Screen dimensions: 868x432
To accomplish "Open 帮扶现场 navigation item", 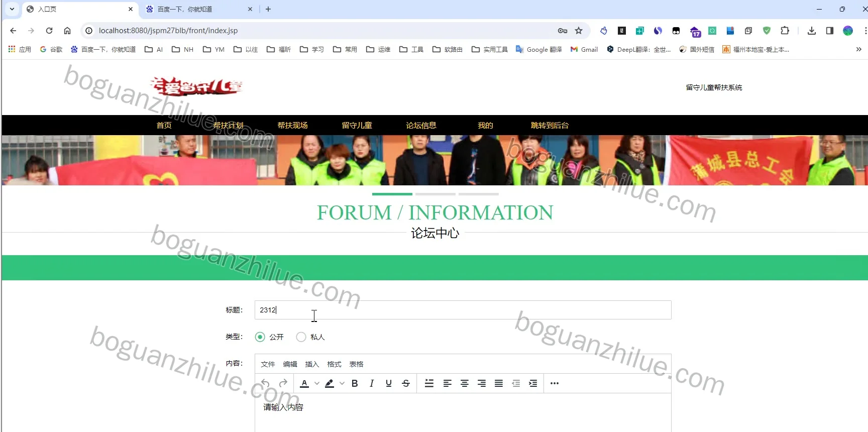I will click(x=292, y=126).
